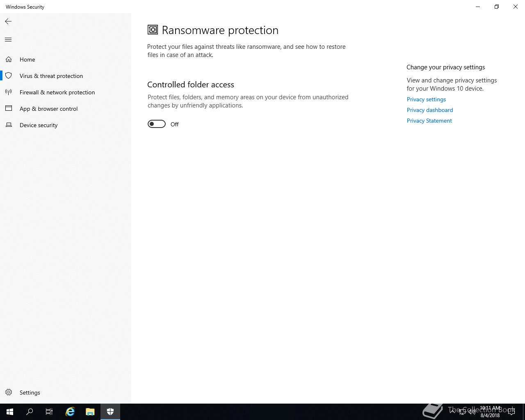Open the Windows Start menu
The height and width of the screenshot is (420, 525).
click(10, 412)
